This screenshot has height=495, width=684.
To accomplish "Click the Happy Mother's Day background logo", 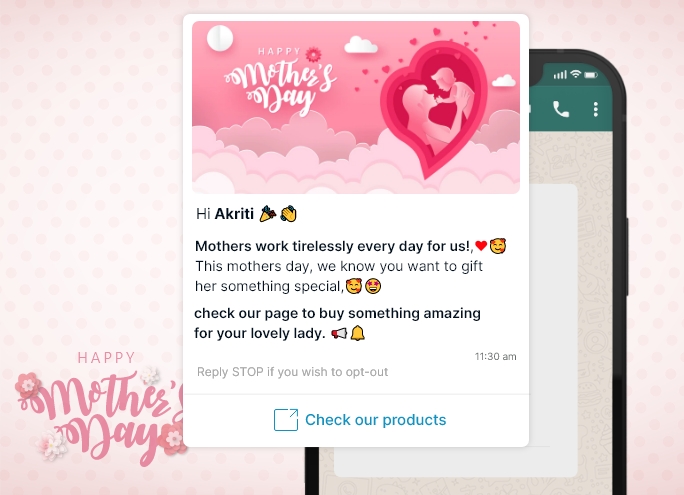I will tap(101, 408).
